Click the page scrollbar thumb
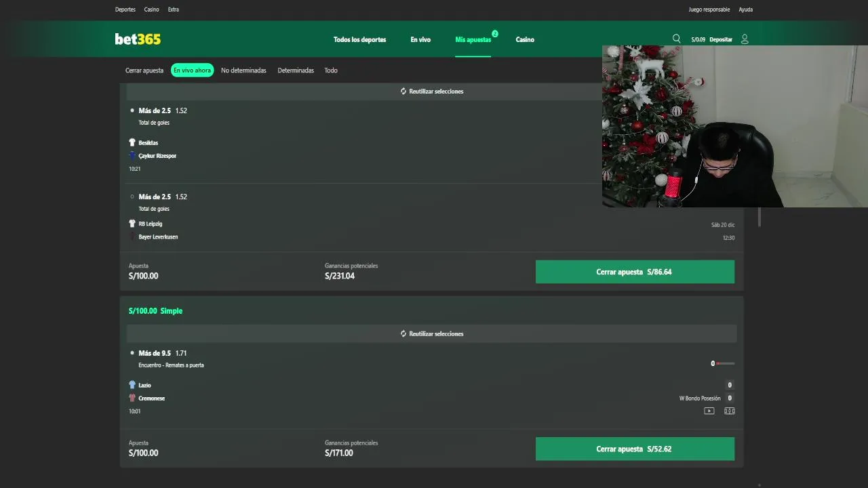This screenshot has width=868, height=488. tap(759, 216)
